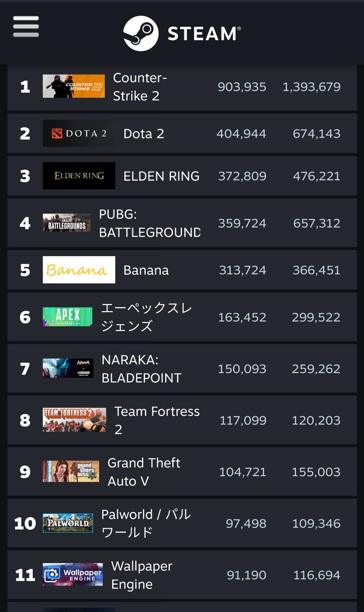
Task: Click the Wallpaper Engine title text
Action: pyautogui.click(x=141, y=575)
